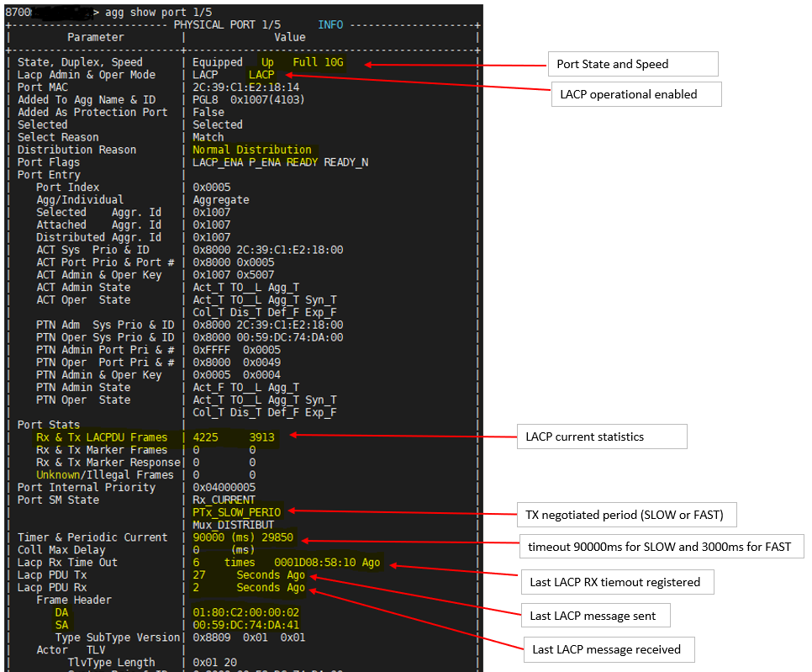Click agg name value 'PGL8 0x1007(4103)'
The height and width of the screenshot is (672, 812).
click(249, 99)
